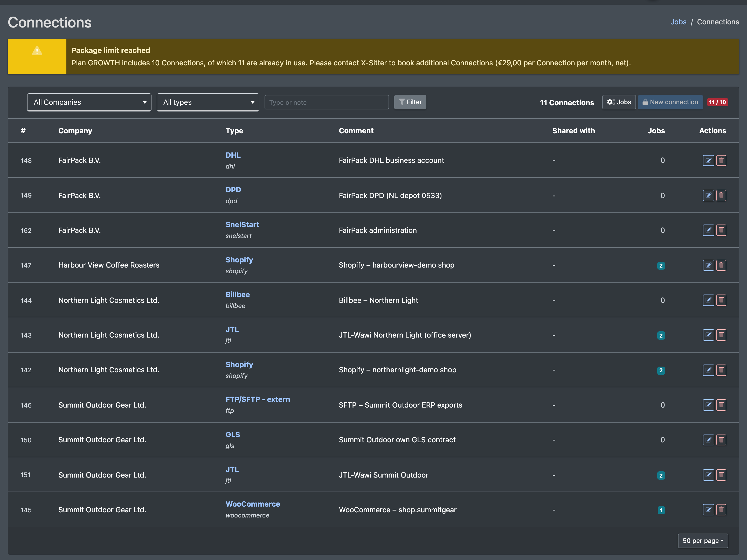The width and height of the screenshot is (747, 560).
Task: Delete the FairPack DPD connection 149
Action: pos(721,195)
